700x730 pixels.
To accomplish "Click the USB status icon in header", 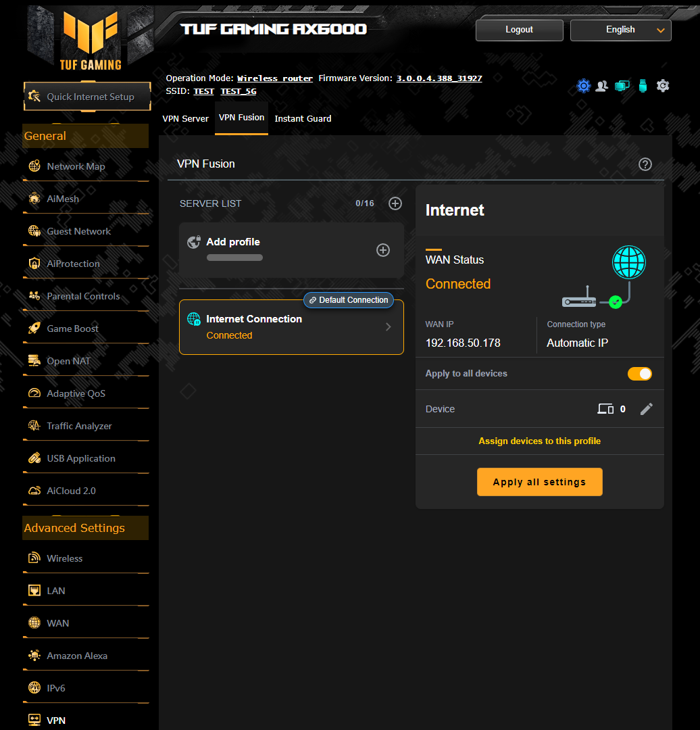I will point(643,86).
